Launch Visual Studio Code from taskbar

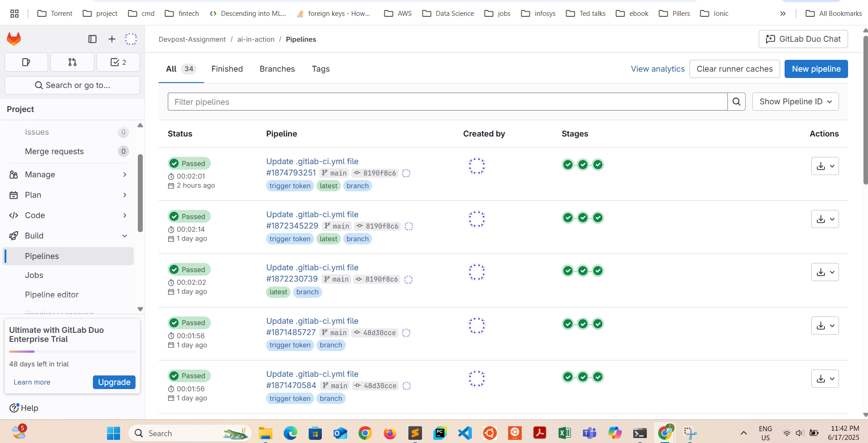point(465,433)
